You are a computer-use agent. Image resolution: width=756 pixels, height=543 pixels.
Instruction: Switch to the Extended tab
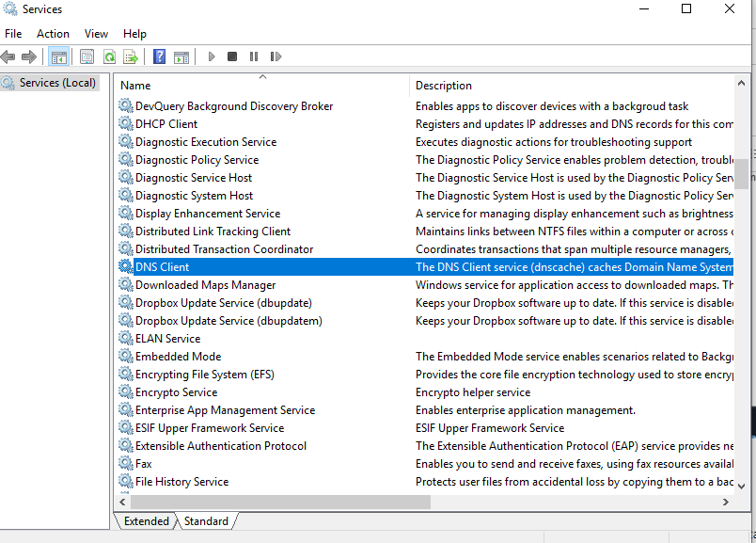tap(146, 521)
